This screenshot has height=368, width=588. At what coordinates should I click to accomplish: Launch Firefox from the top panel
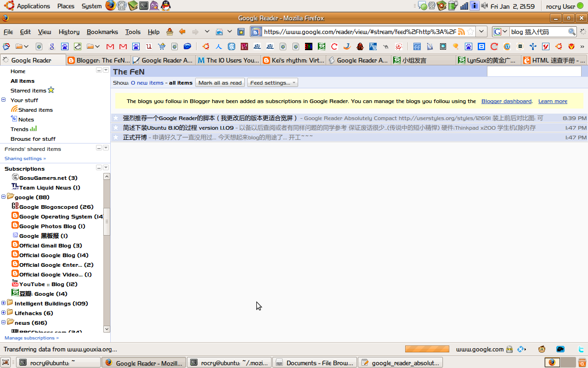click(x=110, y=6)
